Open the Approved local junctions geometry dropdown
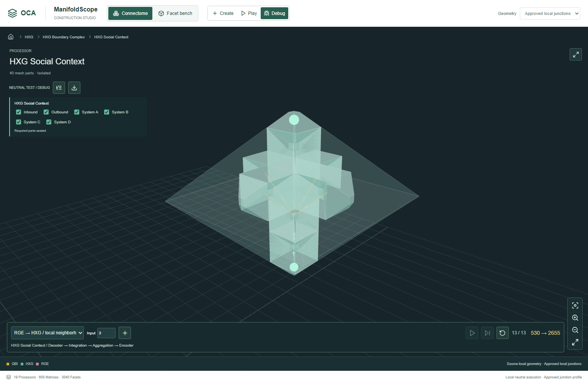Image resolution: width=588 pixels, height=383 pixels. [550, 13]
